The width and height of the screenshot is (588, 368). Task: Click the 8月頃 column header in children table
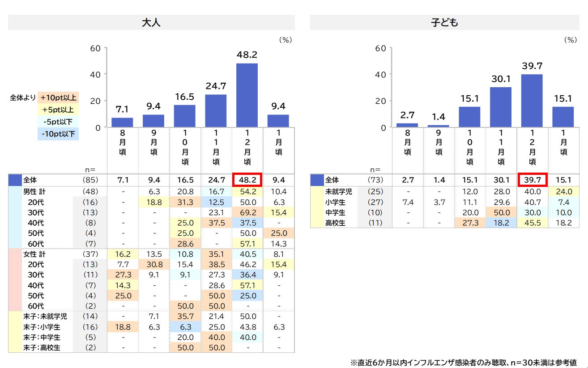click(x=407, y=143)
